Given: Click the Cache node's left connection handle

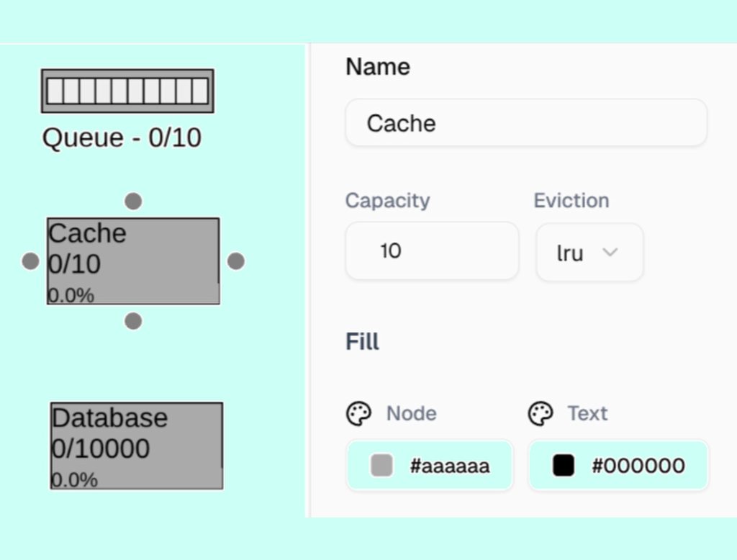Looking at the screenshot, I should pos(30,261).
